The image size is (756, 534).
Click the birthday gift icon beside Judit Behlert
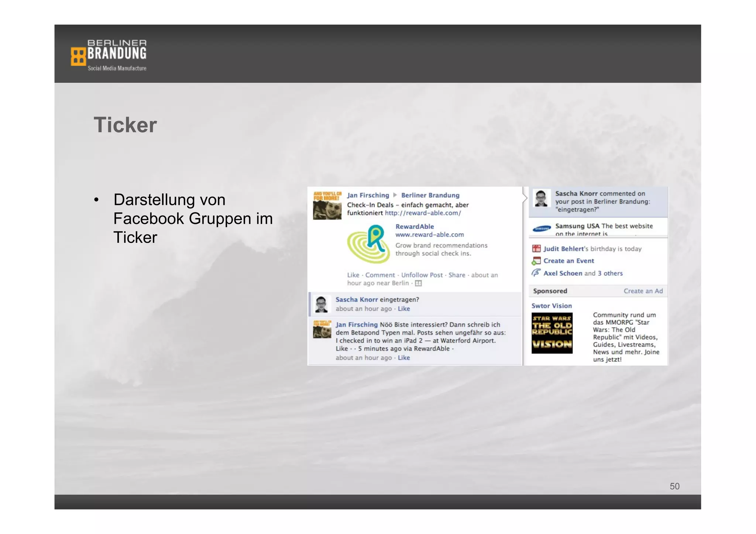coord(536,249)
